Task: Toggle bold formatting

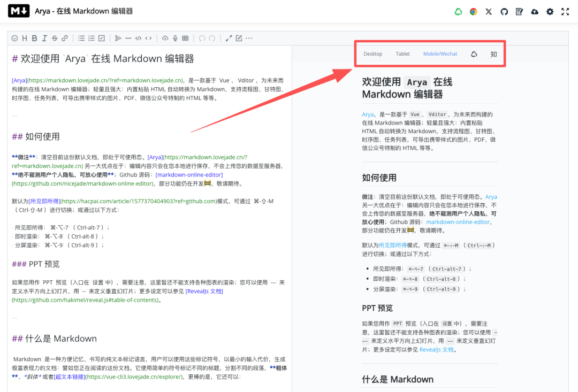Action: pyautogui.click(x=34, y=39)
